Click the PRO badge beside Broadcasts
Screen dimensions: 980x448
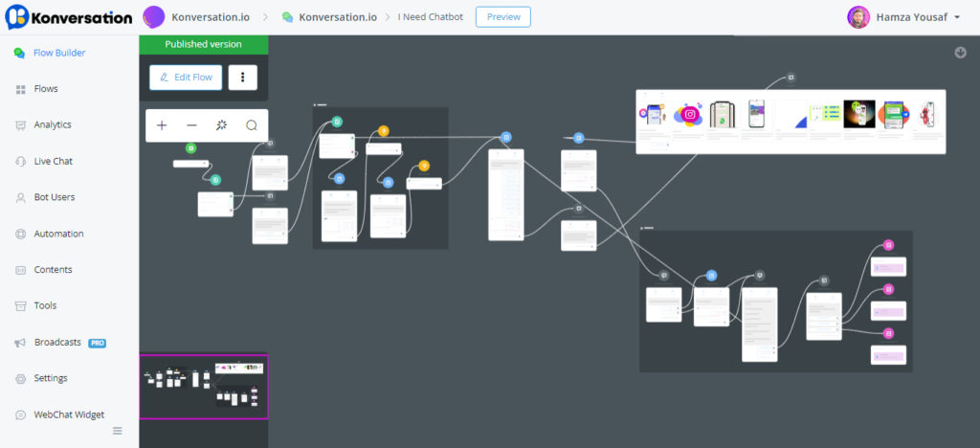click(97, 343)
